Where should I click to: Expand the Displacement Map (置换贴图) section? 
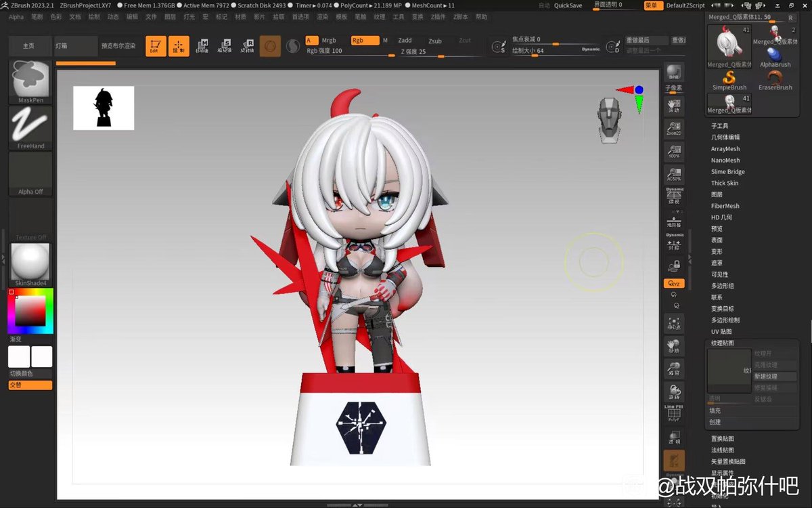point(723,438)
